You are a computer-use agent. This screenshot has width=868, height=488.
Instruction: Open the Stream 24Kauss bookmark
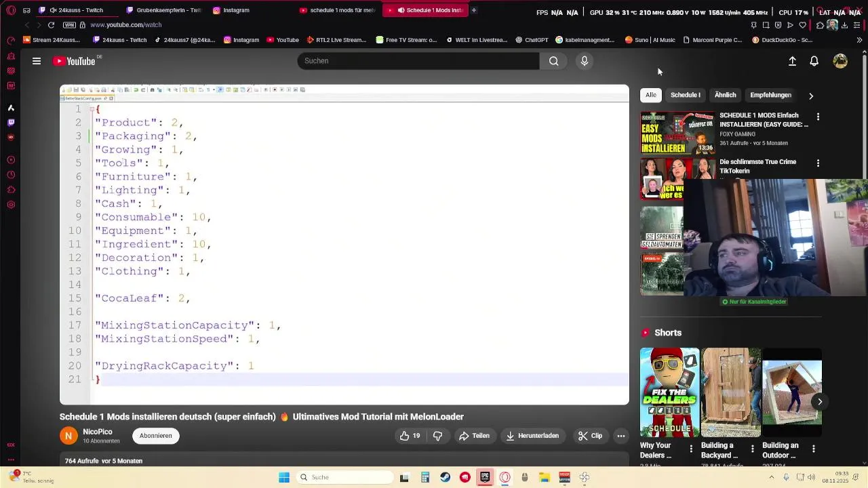52,40
